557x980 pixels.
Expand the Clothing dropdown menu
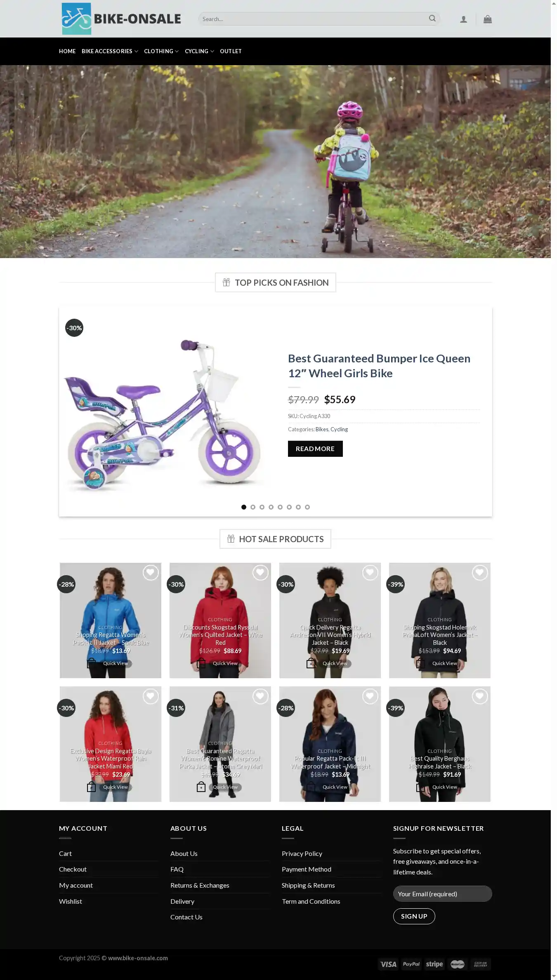[161, 51]
